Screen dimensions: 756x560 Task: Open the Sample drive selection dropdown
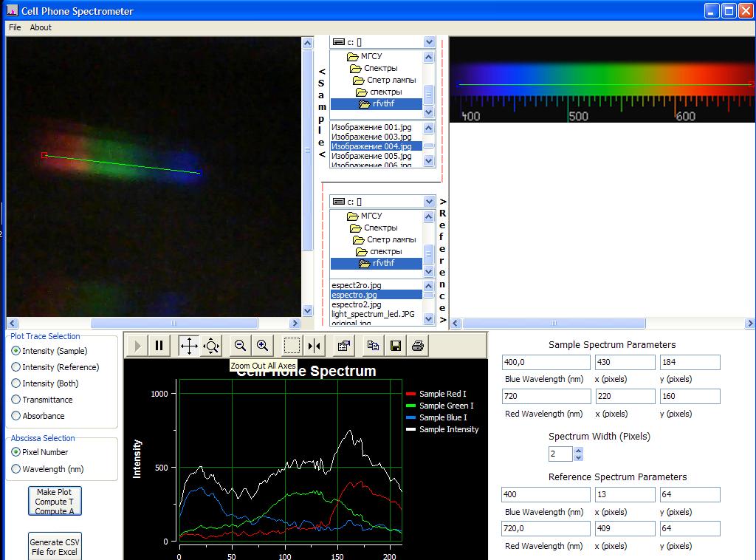click(x=429, y=42)
